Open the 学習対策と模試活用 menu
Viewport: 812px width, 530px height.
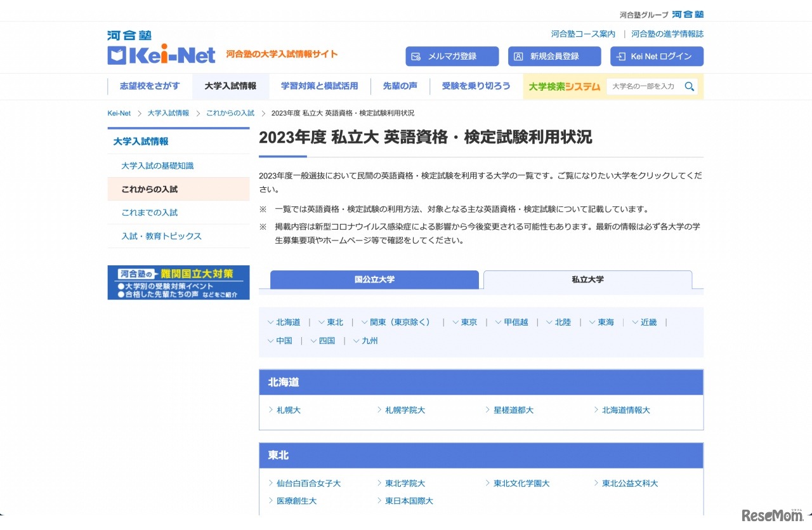(319, 86)
